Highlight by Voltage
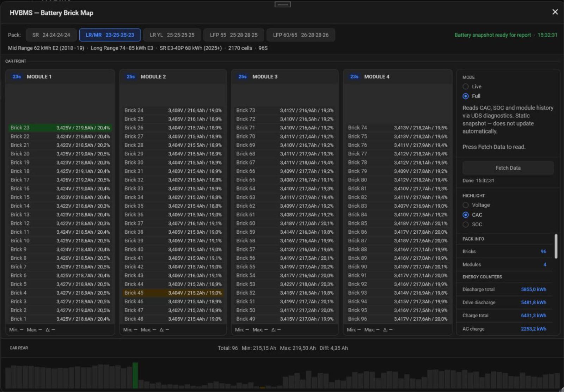This screenshot has width=564, height=392. tap(466, 205)
